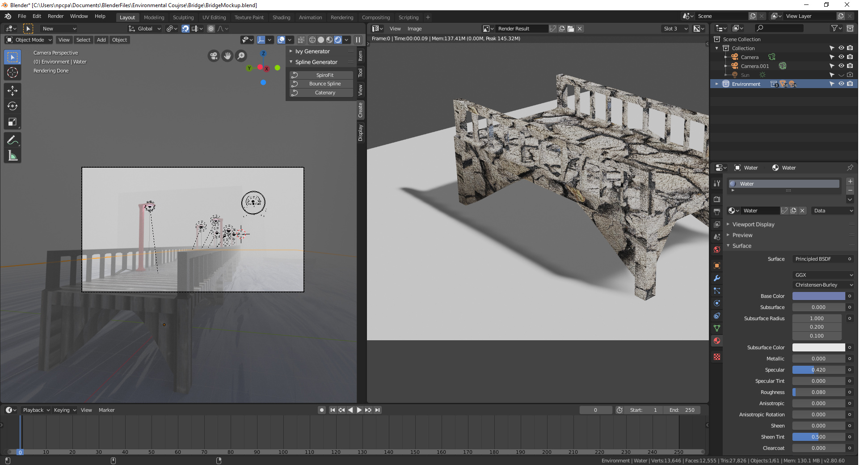This screenshot has height=465, width=868.
Task: Select the Move tool in the toolbar
Action: (13, 91)
